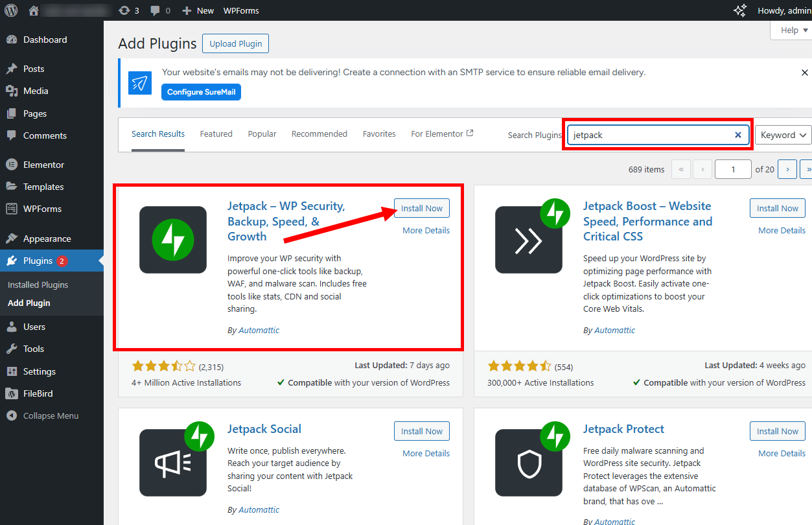Open Automattic author link under Jetpack Social

[x=259, y=509]
